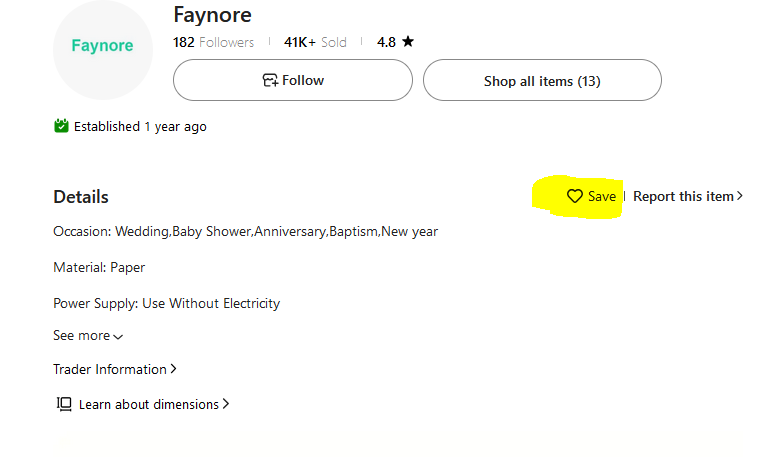Click the Save label text
The height and width of the screenshot is (457, 783).
point(602,197)
